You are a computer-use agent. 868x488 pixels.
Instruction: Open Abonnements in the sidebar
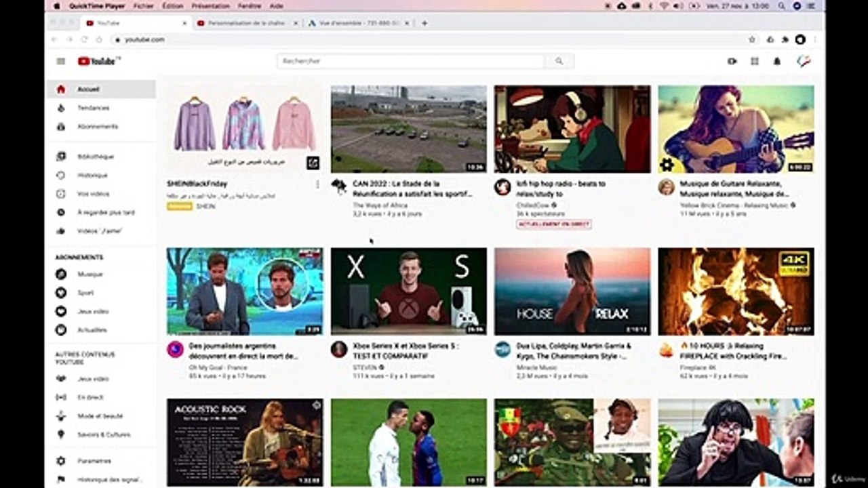[101, 126]
